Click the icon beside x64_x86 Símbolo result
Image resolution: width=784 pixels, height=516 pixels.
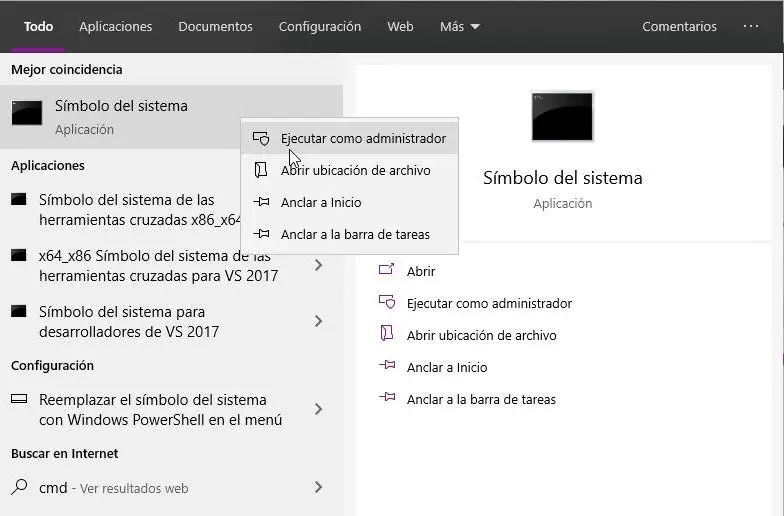click(18, 256)
